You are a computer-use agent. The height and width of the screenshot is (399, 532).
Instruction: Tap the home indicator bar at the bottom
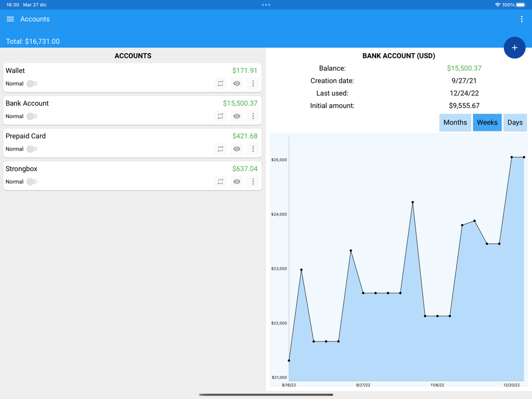point(266,395)
